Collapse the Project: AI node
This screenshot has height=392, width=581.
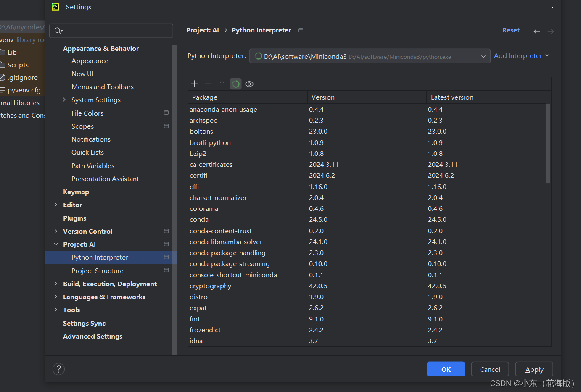click(x=56, y=244)
